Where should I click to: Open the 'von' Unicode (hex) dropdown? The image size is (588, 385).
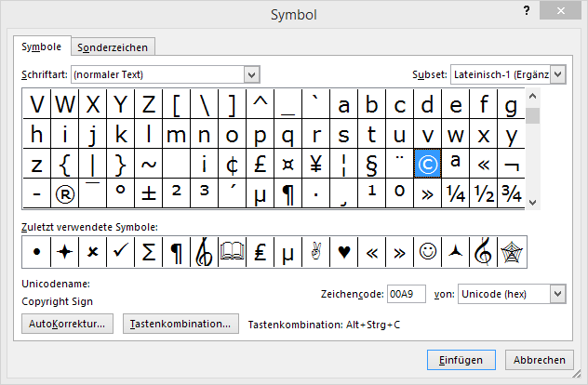(x=557, y=294)
